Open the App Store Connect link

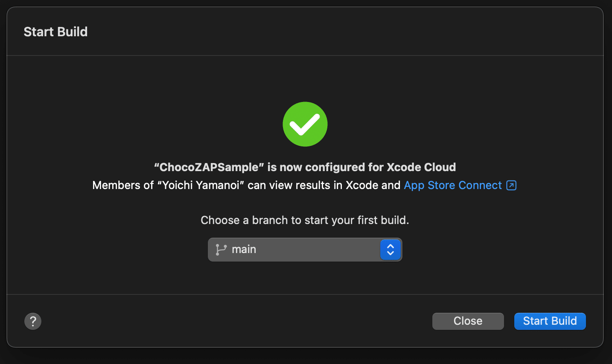pyautogui.click(x=453, y=185)
